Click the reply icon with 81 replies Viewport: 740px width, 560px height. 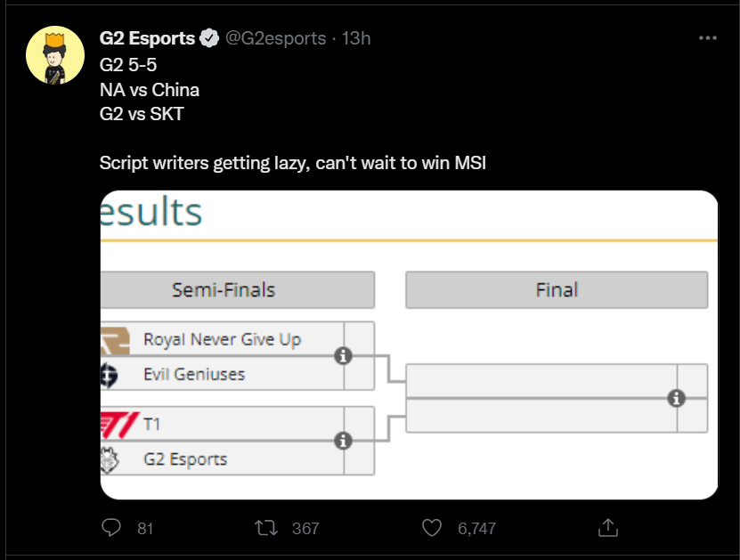coord(111,527)
